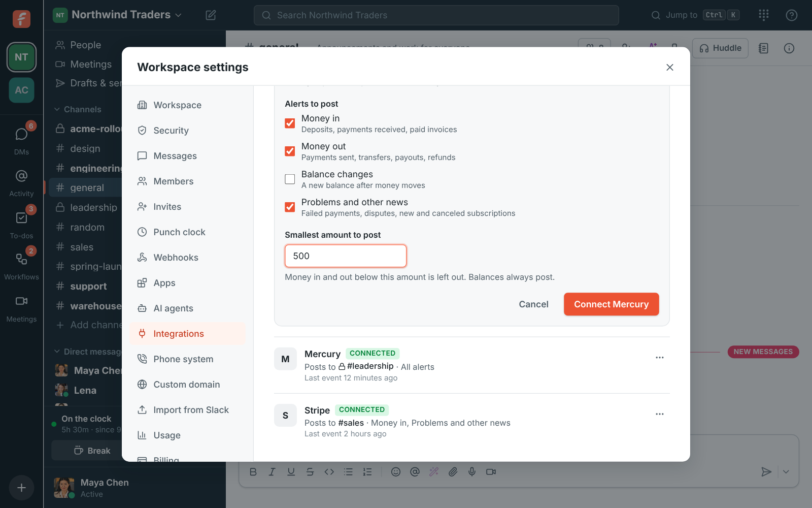The height and width of the screenshot is (508, 812).
Task: Open send options dropdown arrow
Action: point(786,472)
